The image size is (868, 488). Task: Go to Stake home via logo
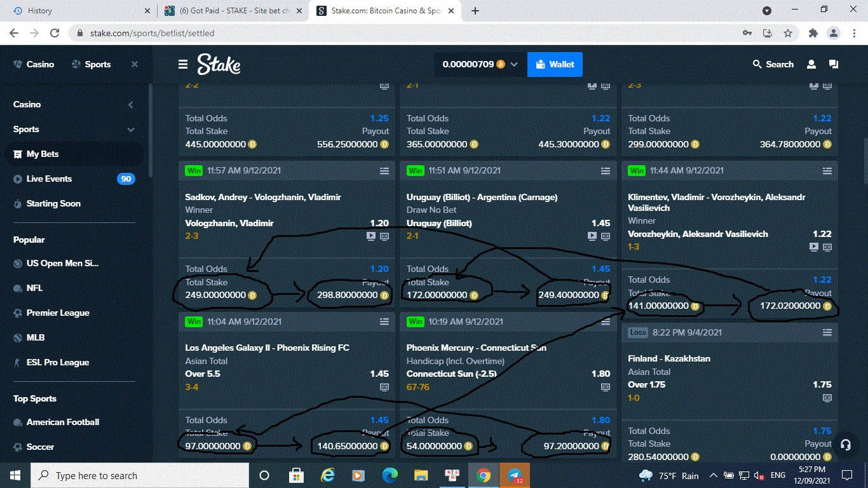pyautogui.click(x=219, y=64)
